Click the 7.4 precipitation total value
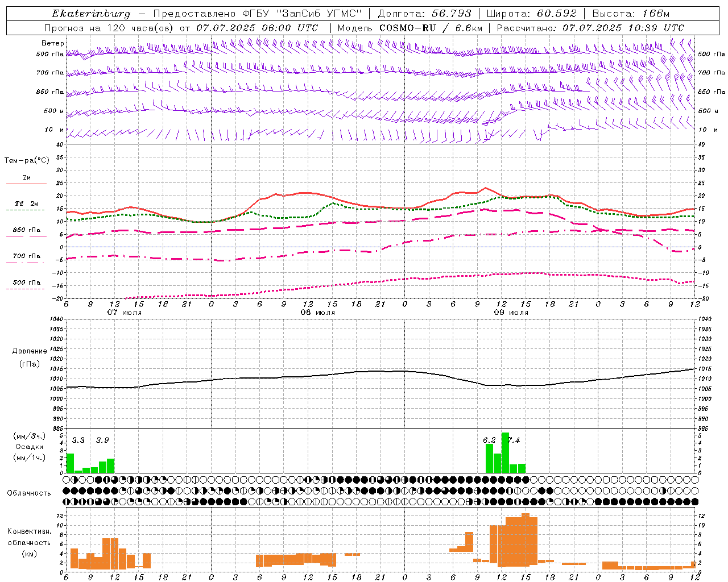 click(x=514, y=440)
